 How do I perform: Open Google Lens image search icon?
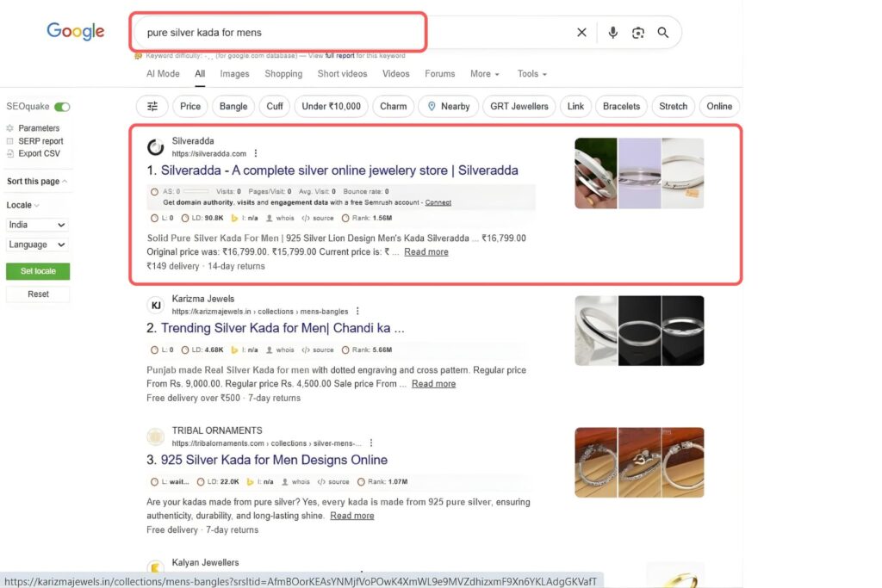point(638,33)
